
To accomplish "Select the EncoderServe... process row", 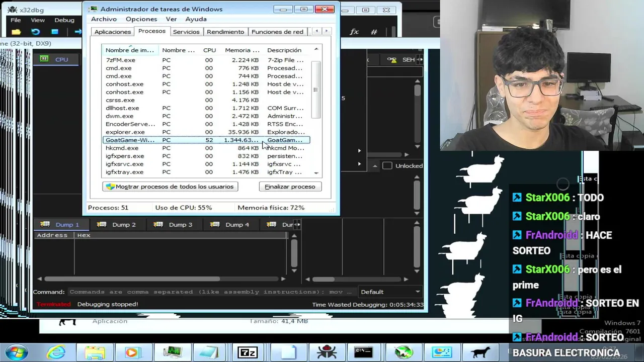I will click(x=206, y=124).
